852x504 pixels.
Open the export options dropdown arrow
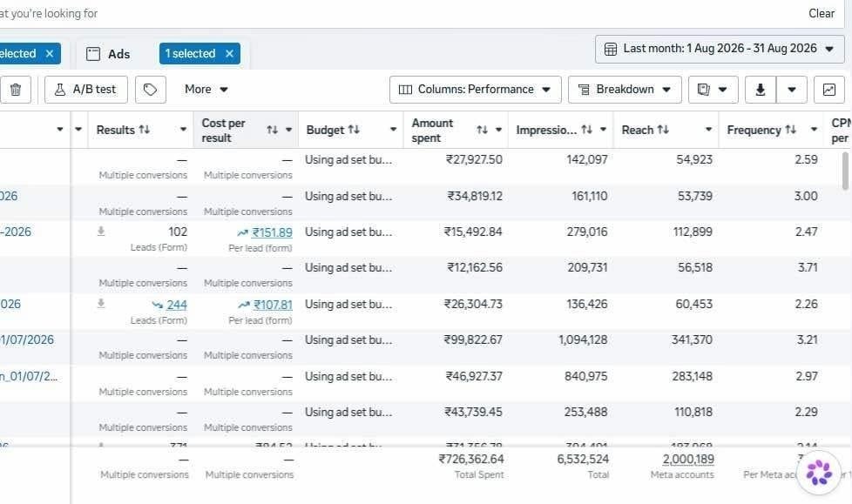792,89
